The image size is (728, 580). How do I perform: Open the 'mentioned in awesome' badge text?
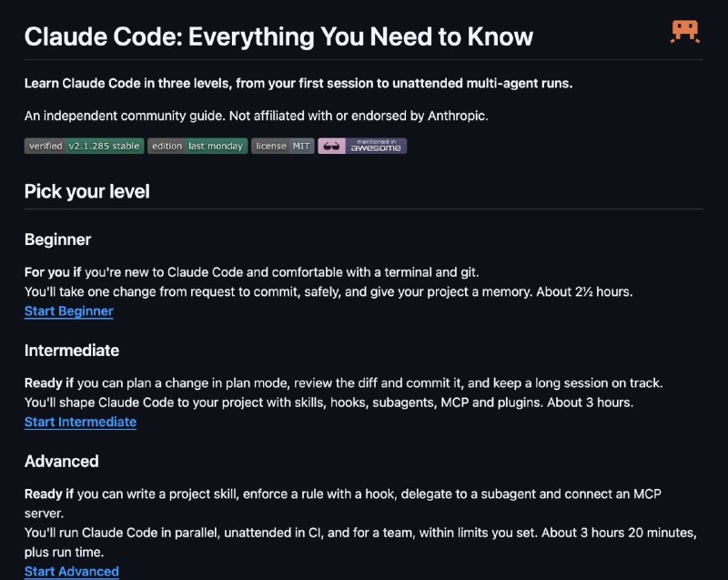click(x=376, y=146)
